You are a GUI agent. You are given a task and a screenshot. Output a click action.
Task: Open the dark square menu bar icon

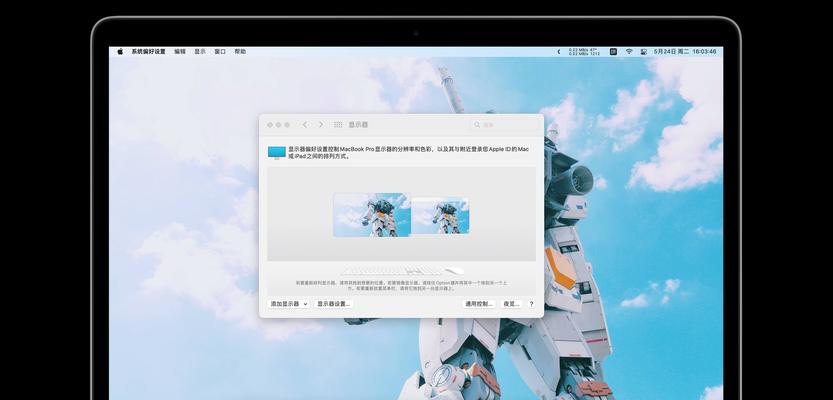point(613,52)
